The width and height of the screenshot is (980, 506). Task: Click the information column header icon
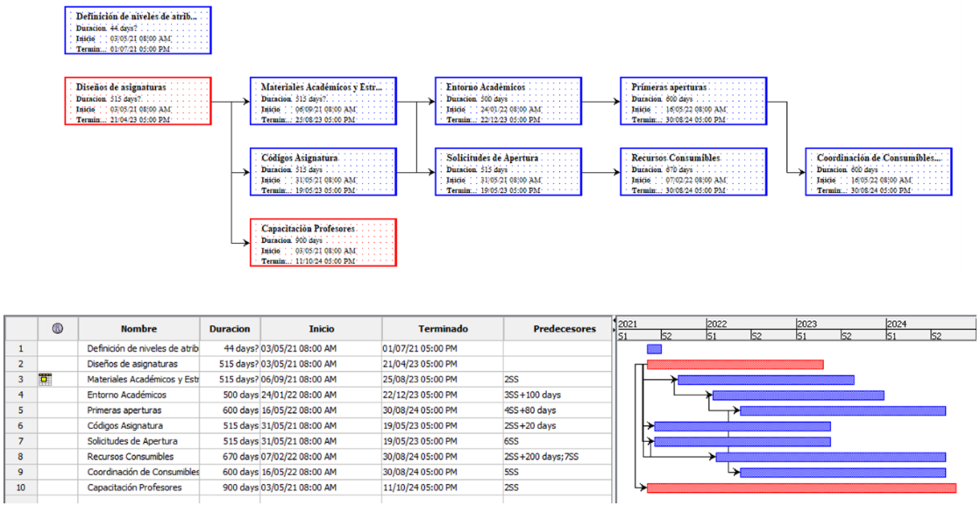coord(58,329)
